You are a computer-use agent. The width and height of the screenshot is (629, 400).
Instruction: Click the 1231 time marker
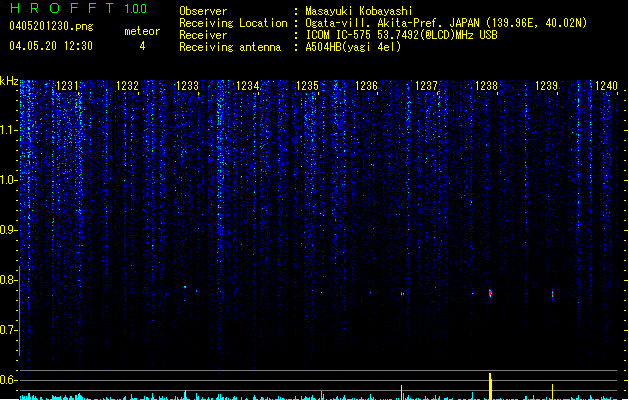67,86
